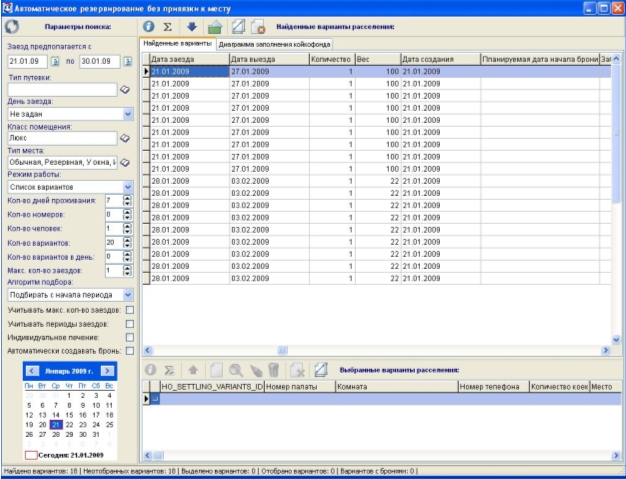Click the application icon in the title bar

click(7, 8)
